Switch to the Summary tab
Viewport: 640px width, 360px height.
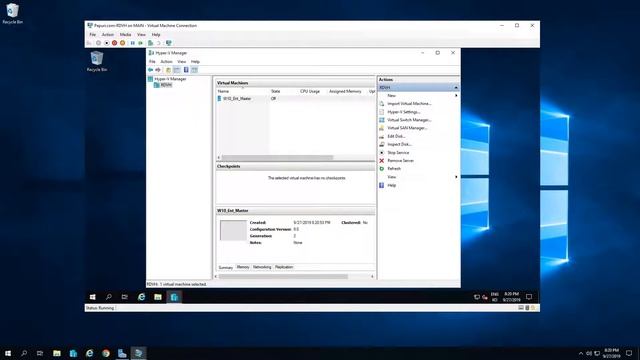(x=226, y=267)
